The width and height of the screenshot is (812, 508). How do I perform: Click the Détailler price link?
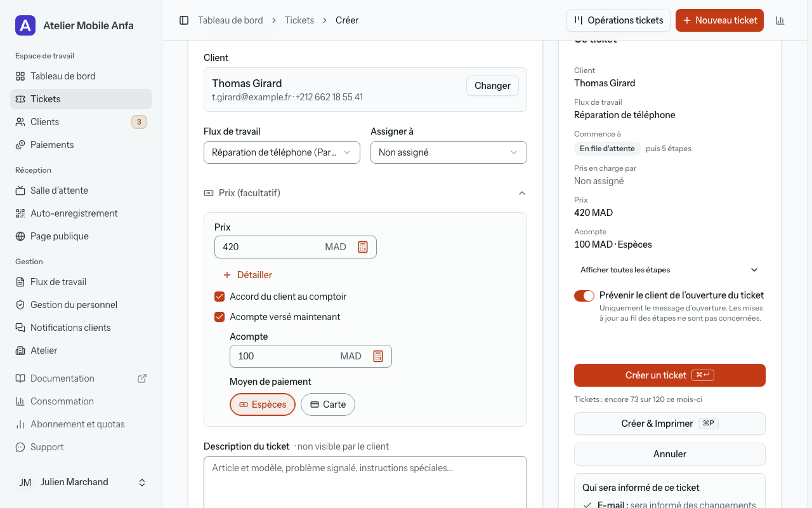click(247, 275)
